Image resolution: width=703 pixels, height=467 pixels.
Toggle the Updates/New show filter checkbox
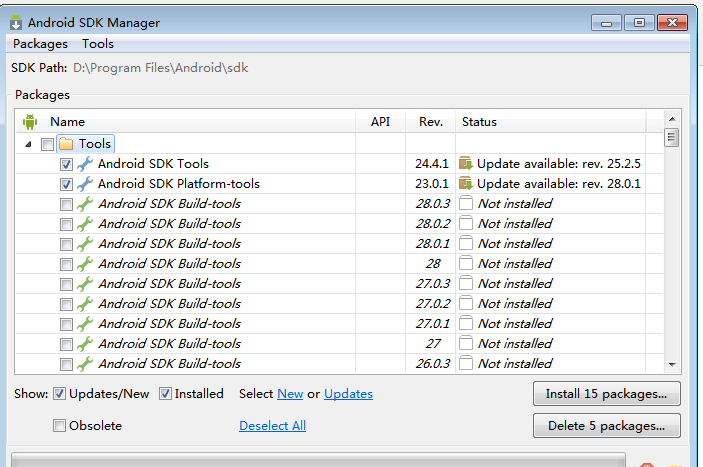pos(59,393)
